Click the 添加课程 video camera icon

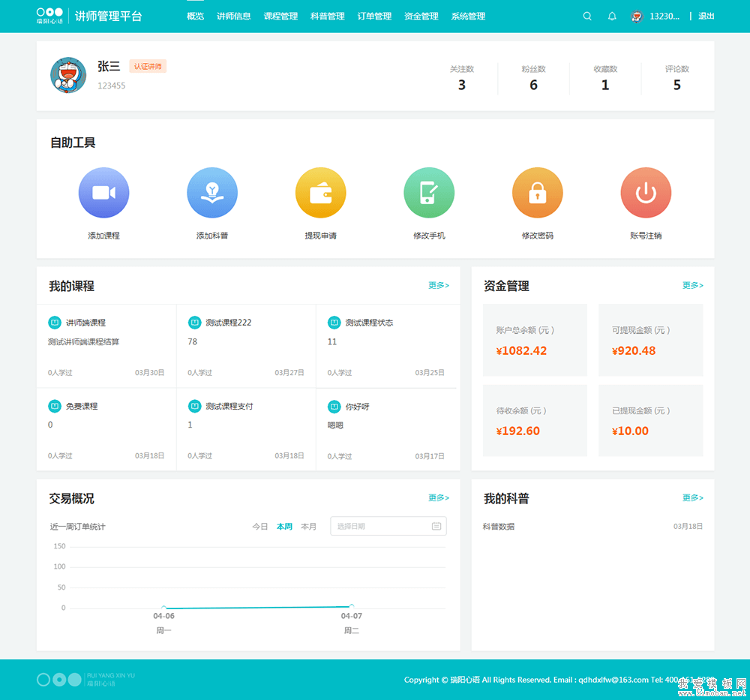pos(103,193)
